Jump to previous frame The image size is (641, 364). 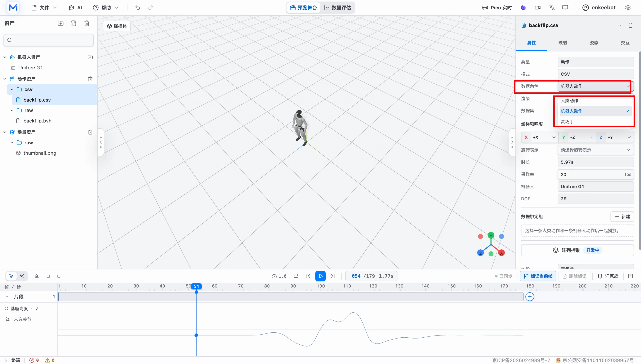click(308, 276)
